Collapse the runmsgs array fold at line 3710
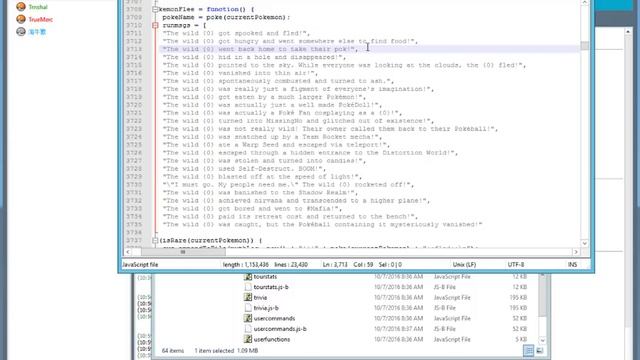The image size is (640, 360). click(x=155, y=25)
